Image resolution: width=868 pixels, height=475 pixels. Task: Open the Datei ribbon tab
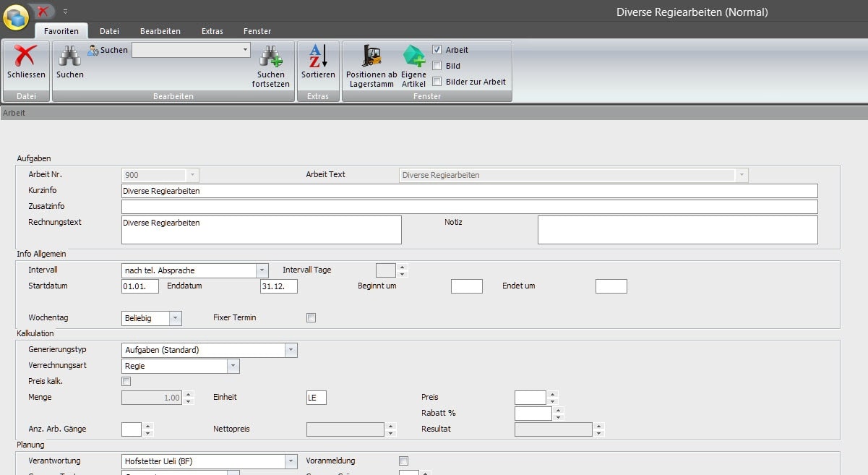pos(109,31)
